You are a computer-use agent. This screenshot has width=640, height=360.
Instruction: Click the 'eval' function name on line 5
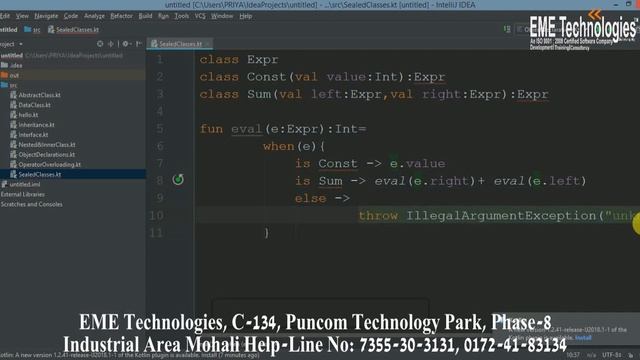point(247,129)
